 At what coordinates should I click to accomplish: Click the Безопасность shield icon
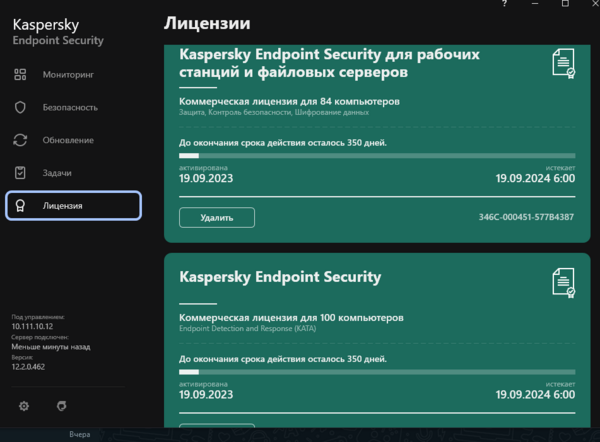[x=20, y=108]
